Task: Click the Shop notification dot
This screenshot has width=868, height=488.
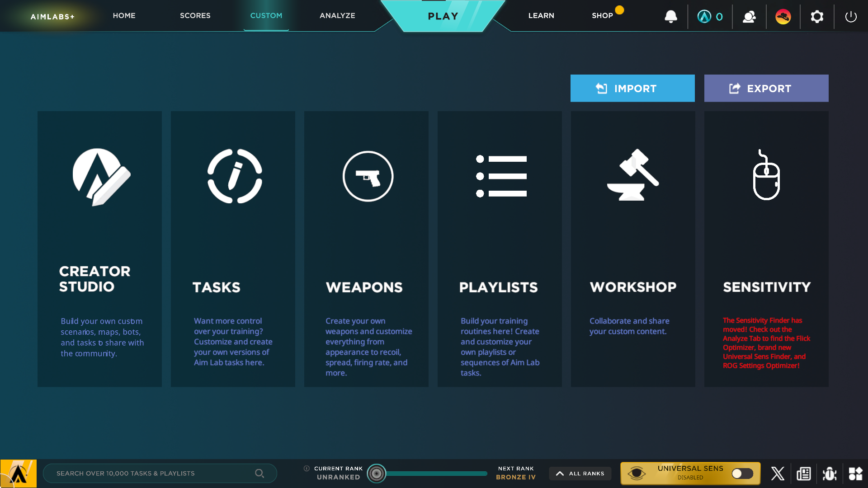Action: [619, 10]
